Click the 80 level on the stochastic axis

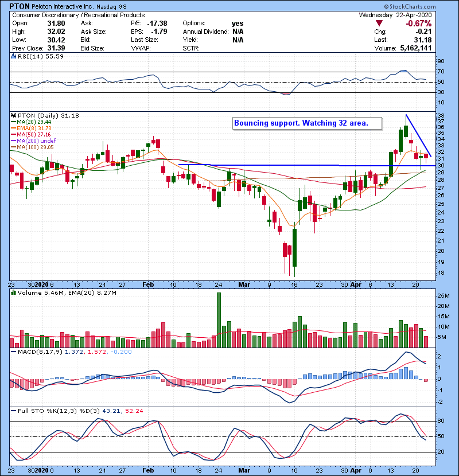(x=441, y=421)
